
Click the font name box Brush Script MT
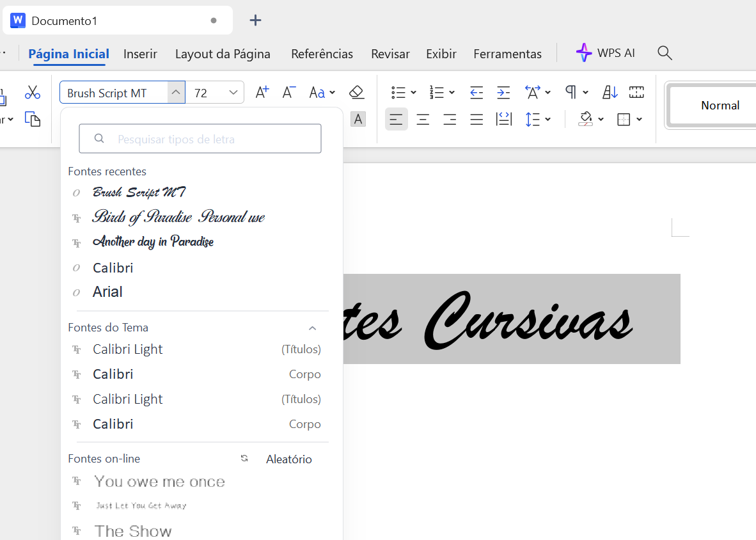click(114, 93)
